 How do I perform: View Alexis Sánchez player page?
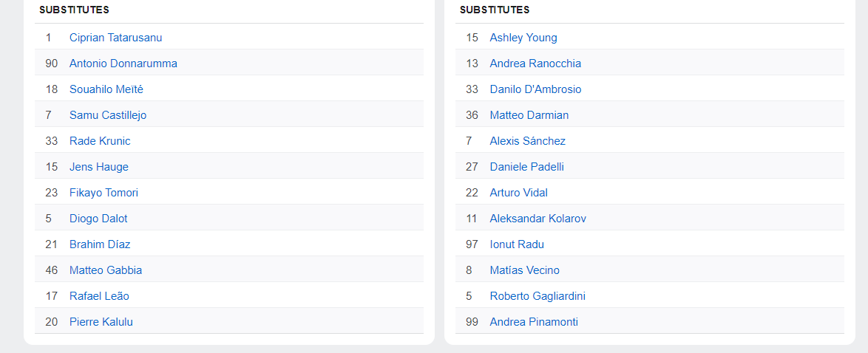point(527,141)
